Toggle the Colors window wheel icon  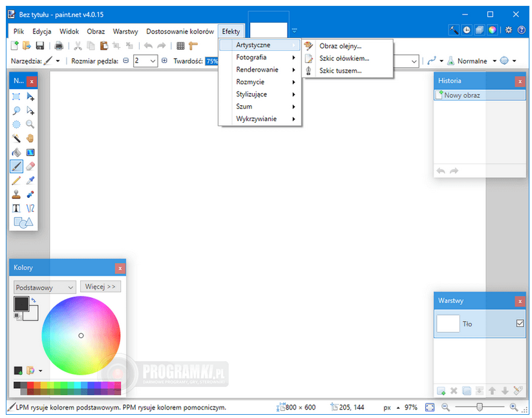coord(493,30)
